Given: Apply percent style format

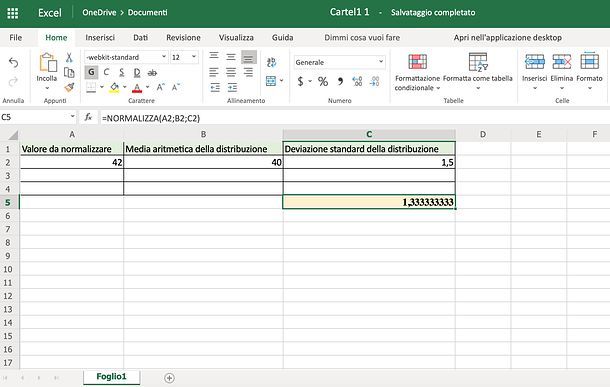Looking at the screenshot, I should [x=323, y=81].
